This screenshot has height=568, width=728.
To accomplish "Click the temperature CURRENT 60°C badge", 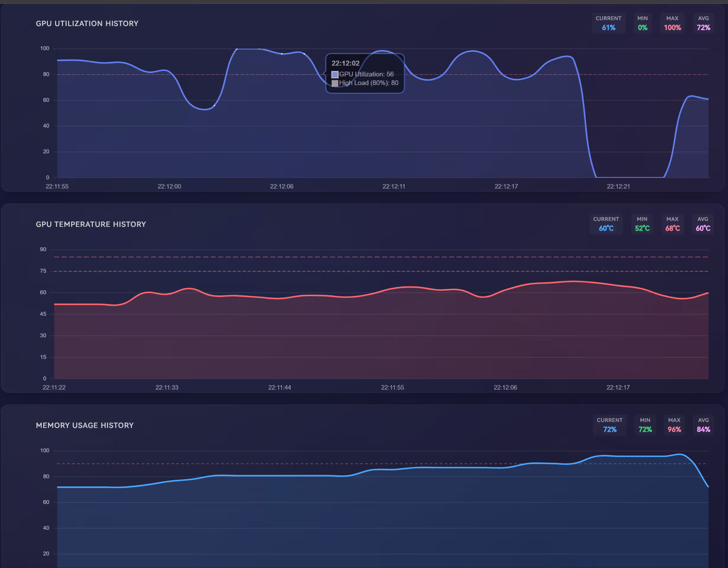I will 606,224.
